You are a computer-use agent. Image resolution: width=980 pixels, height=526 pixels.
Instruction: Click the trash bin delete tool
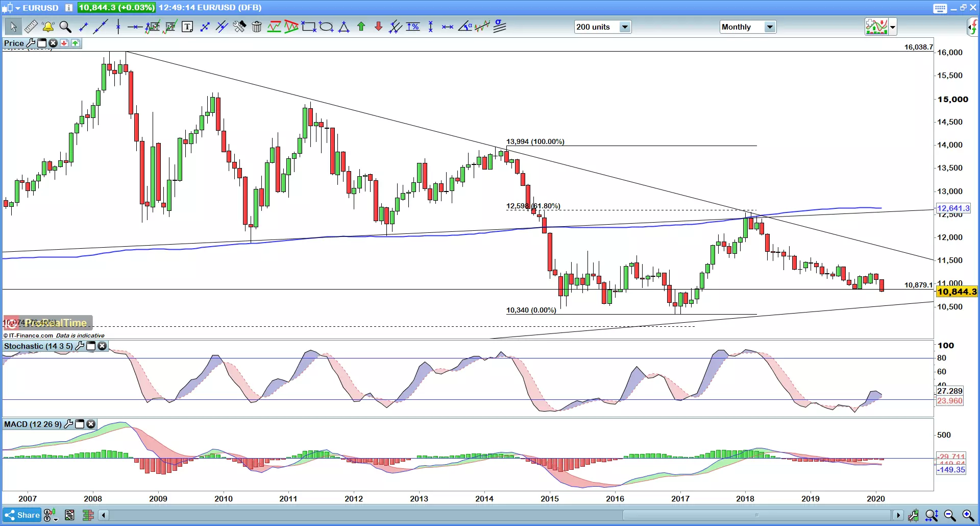click(257, 27)
